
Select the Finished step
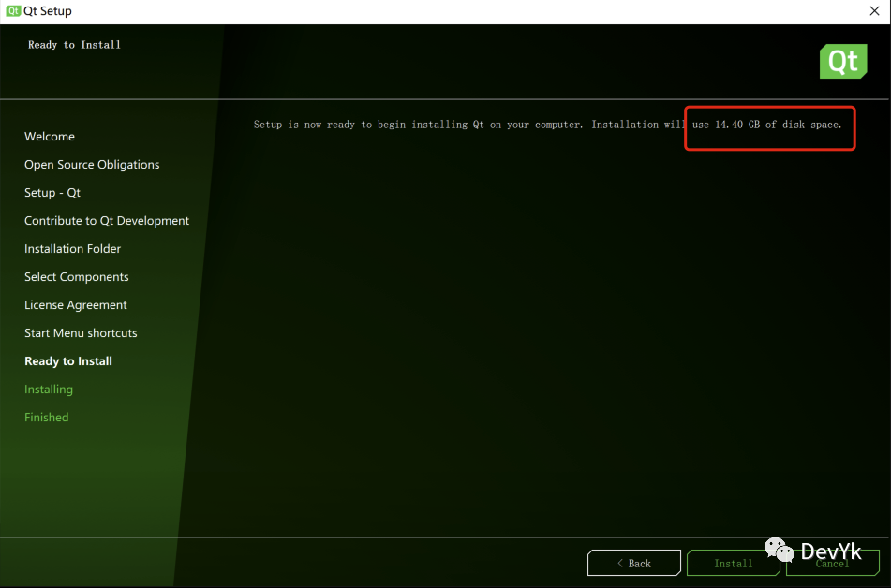[x=47, y=417]
